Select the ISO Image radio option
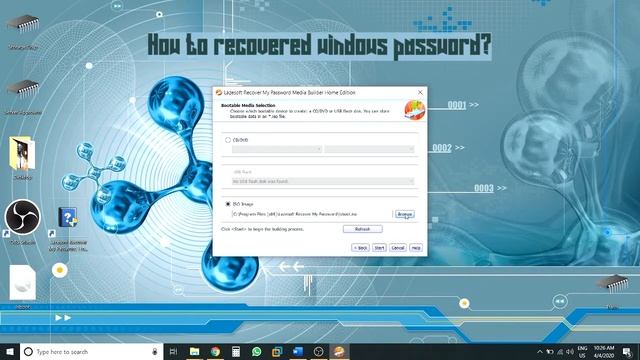 [x=228, y=204]
